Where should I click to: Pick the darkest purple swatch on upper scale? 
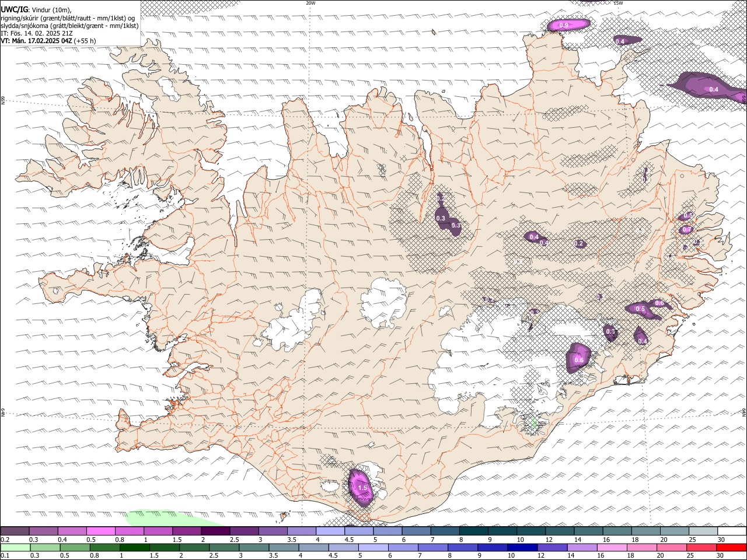pyautogui.click(x=215, y=531)
